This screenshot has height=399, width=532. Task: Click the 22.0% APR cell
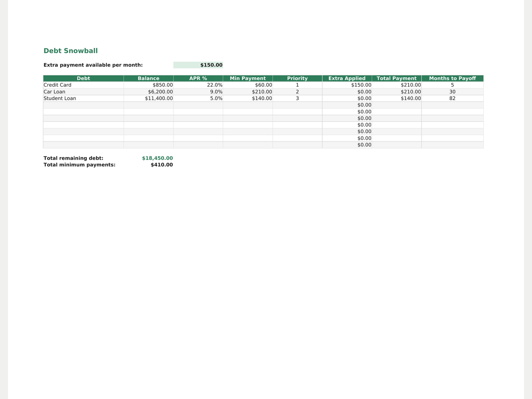198,85
